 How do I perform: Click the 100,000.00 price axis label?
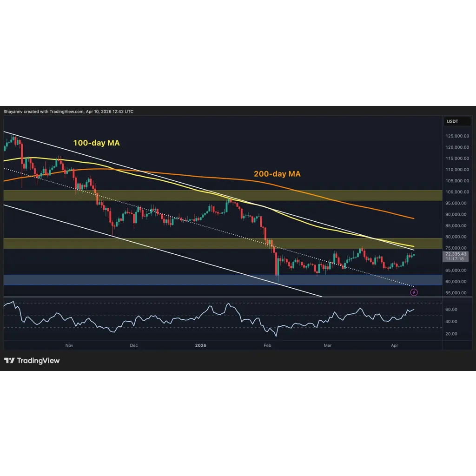pos(457,192)
